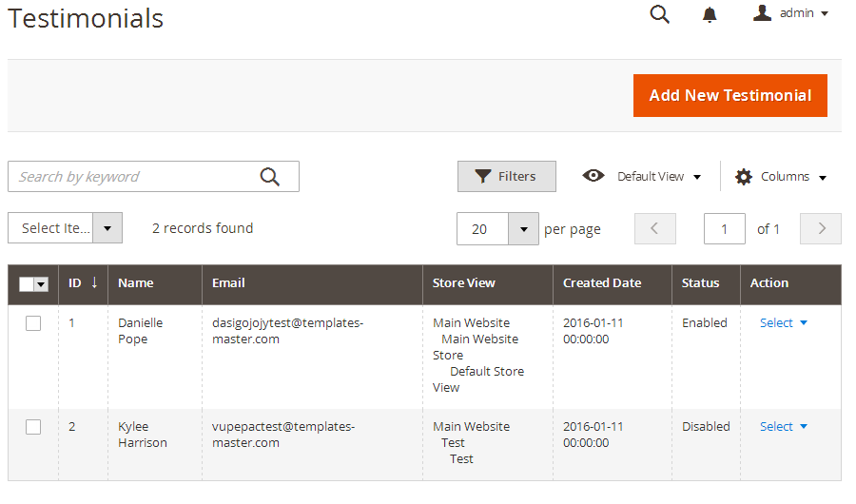
Task: Go to the next page arrow
Action: (821, 229)
